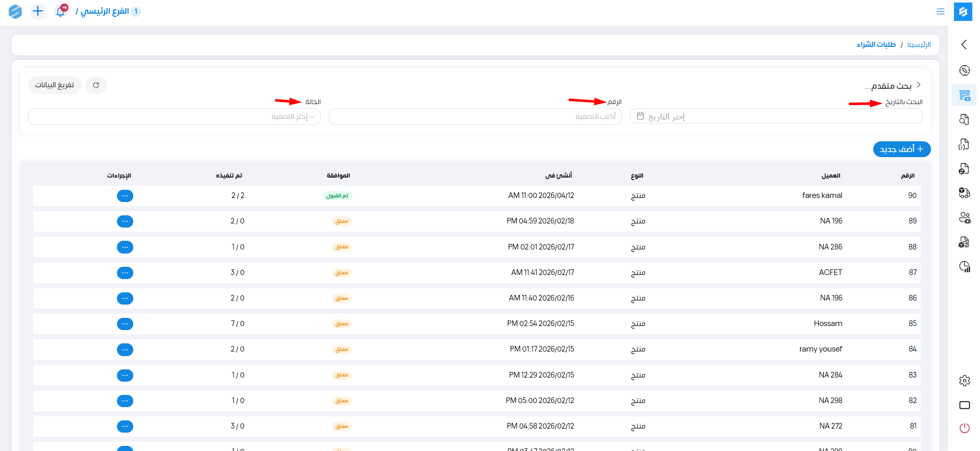Image resolution: width=980 pixels, height=451 pixels.
Task: Open the compass dashboard icon in sidebar
Action: pos(964,70)
